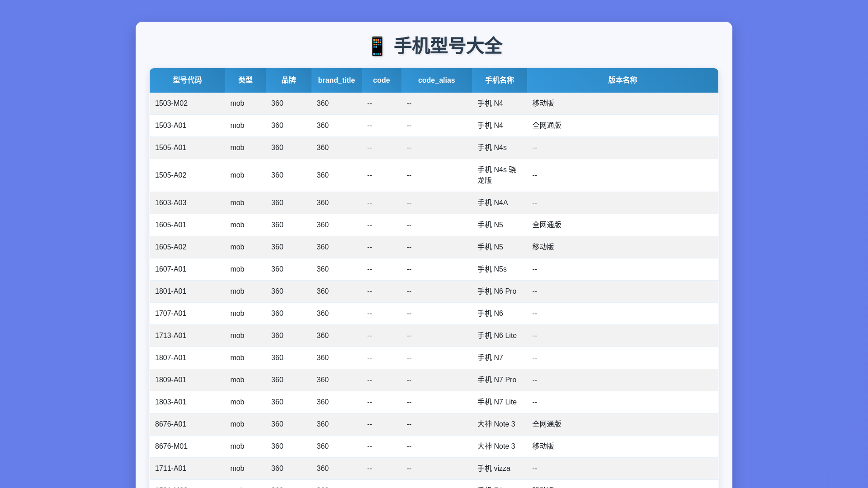Click 全网通版 in the 1503-A01 row
Screen dimensions: 868x488
click(x=547, y=126)
